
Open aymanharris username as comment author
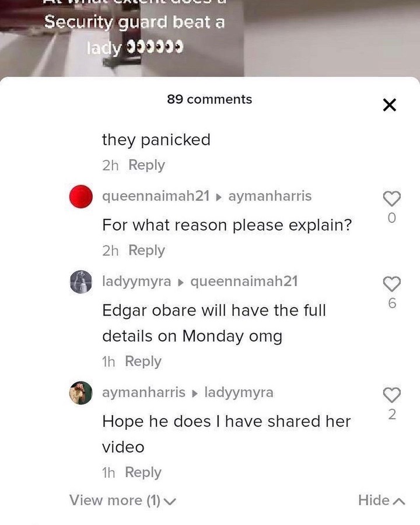pos(143,392)
